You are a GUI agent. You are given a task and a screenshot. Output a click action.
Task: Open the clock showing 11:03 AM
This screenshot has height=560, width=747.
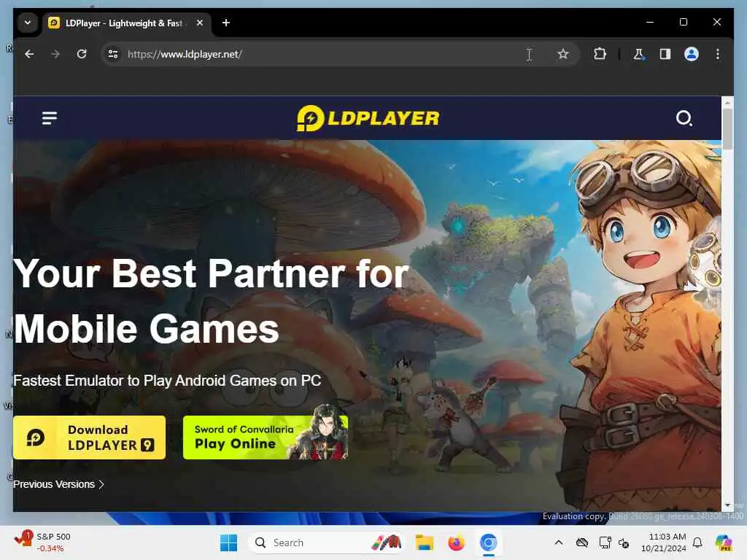click(663, 542)
